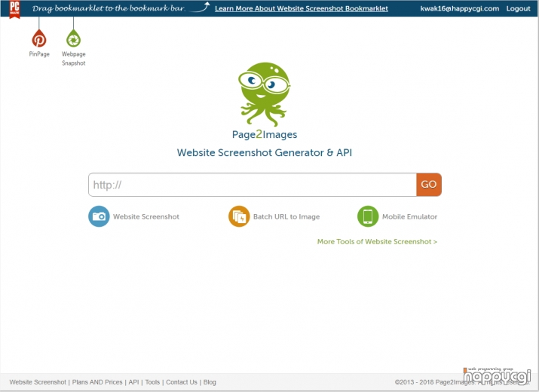Click the blue camera Website Screenshot icon
Image resolution: width=539 pixels, height=392 pixels.
[99, 216]
